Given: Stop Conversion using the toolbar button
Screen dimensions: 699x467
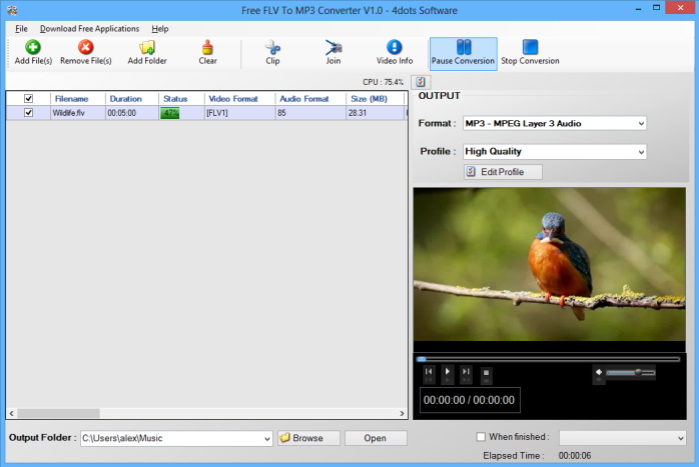Looking at the screenshot, I should 530,53.
